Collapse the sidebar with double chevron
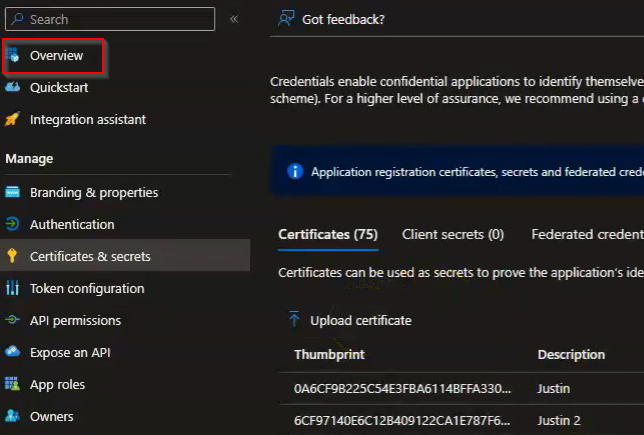The height and width of the screenshot is (435, 644). 234,19
